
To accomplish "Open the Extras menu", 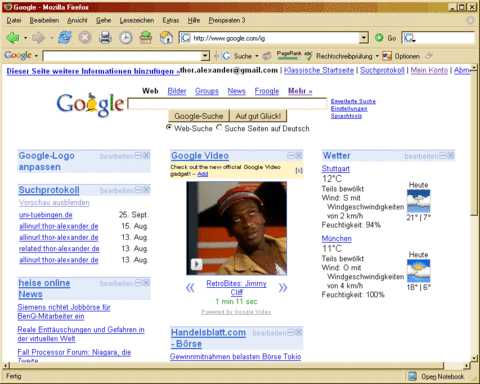I will 171,20.
